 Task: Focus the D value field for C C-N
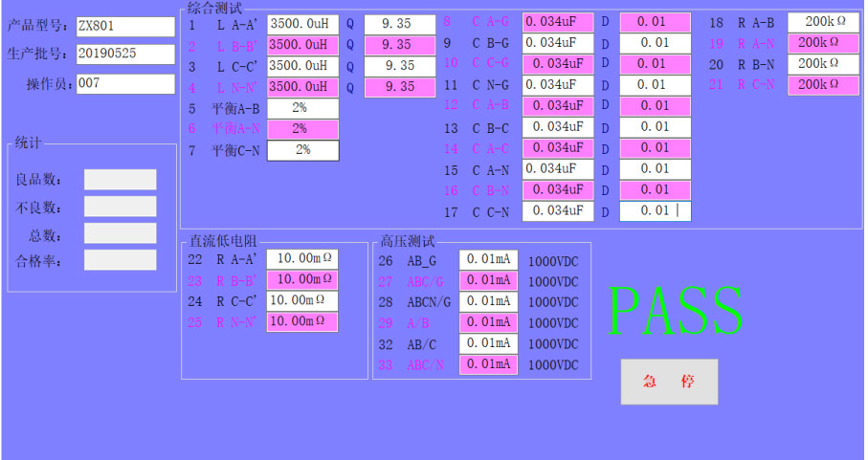pos(655,211)
